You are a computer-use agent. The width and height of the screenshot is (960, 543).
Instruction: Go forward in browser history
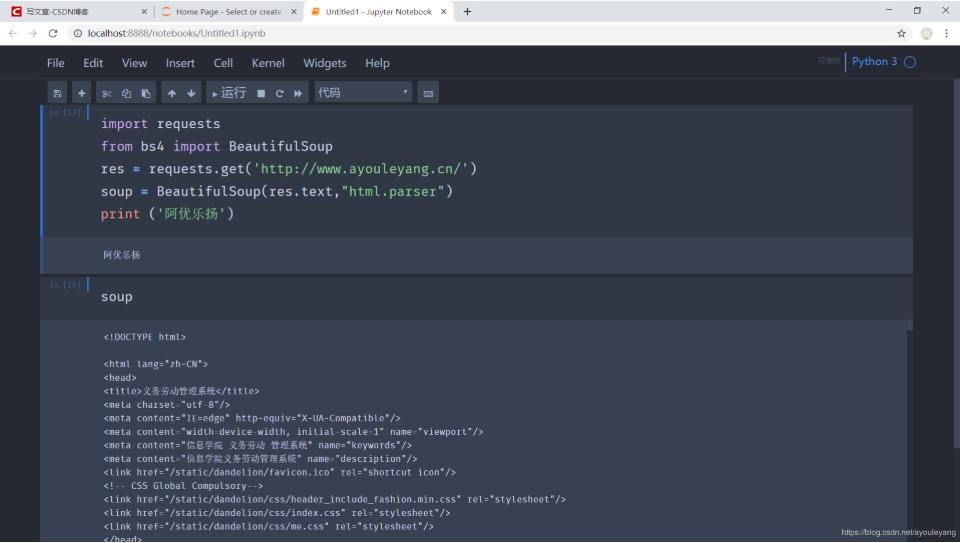tap(32, 33)
